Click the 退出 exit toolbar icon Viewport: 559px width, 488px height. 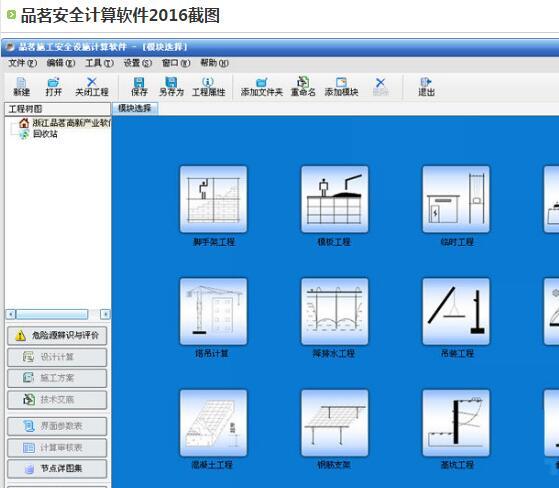tap(426, 87)
